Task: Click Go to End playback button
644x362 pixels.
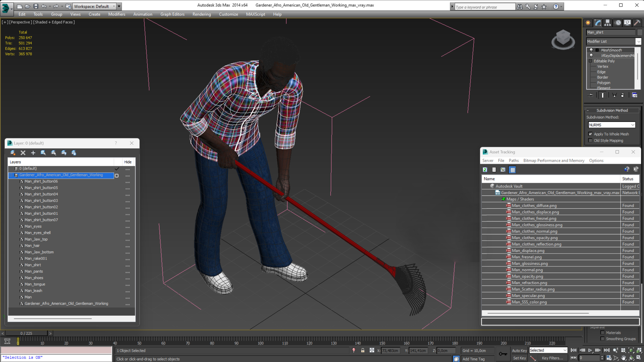Action: 607,350
